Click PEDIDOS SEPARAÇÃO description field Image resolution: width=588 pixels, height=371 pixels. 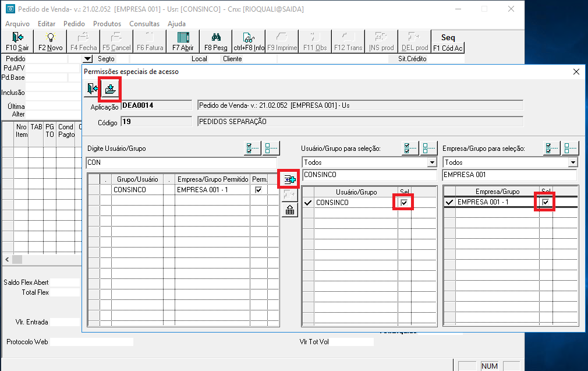click(360, 122)
